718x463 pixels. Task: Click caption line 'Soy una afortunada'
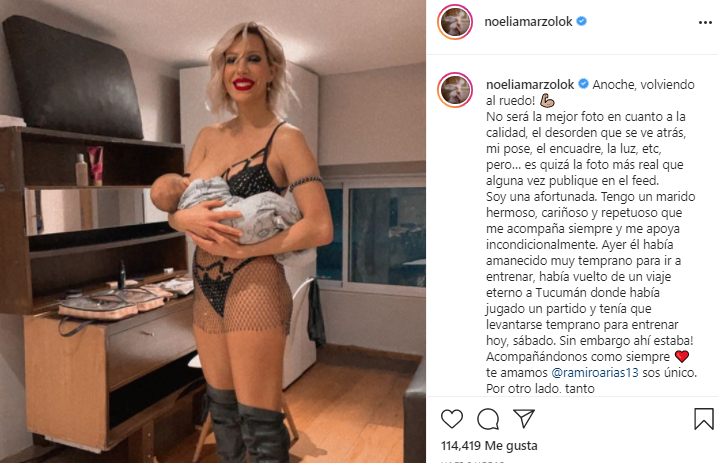coord(540,196)
